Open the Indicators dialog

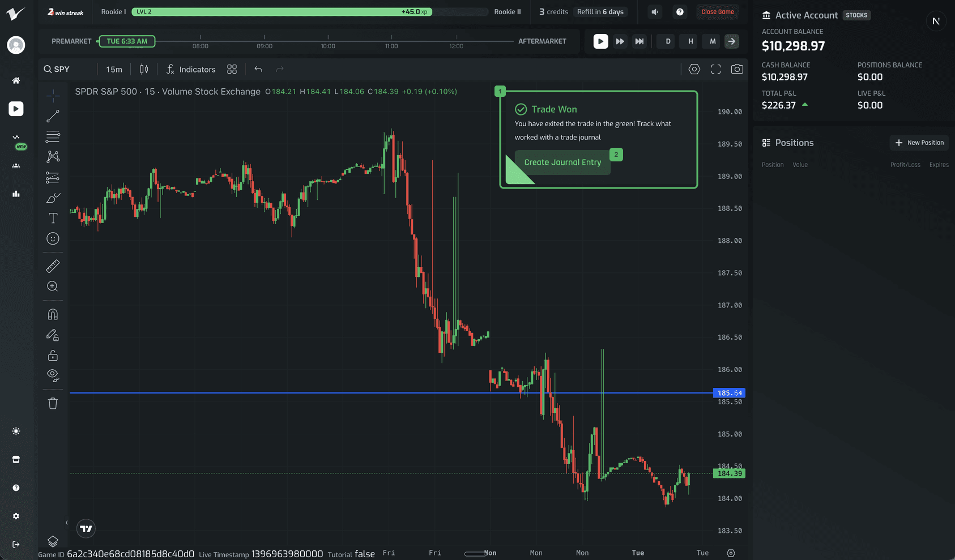pos(191,69)
